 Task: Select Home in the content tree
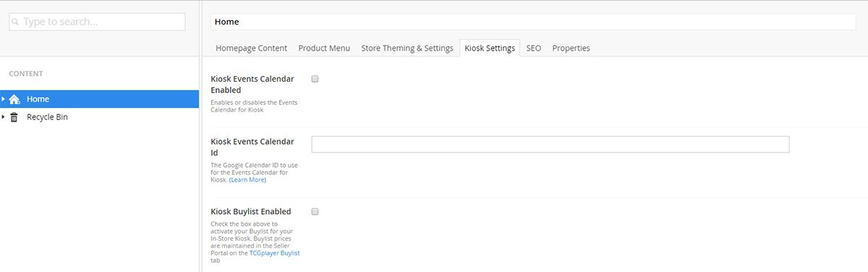[99, 99]
